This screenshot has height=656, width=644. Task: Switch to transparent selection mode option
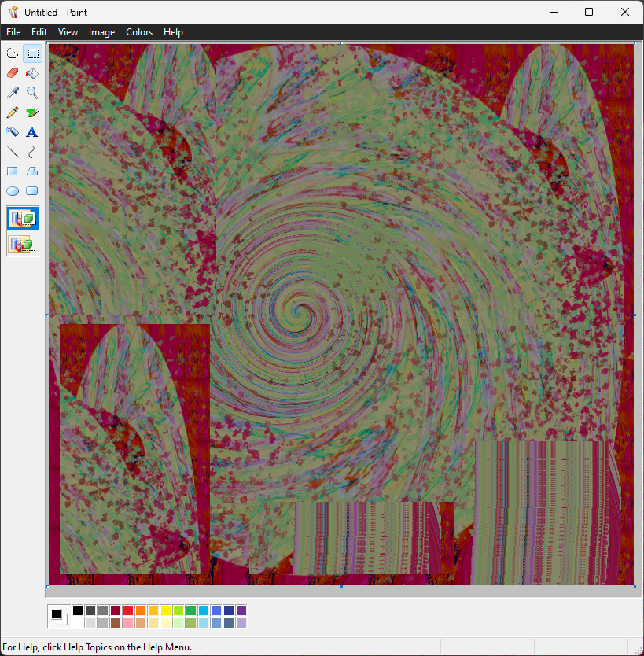point(22,244)
